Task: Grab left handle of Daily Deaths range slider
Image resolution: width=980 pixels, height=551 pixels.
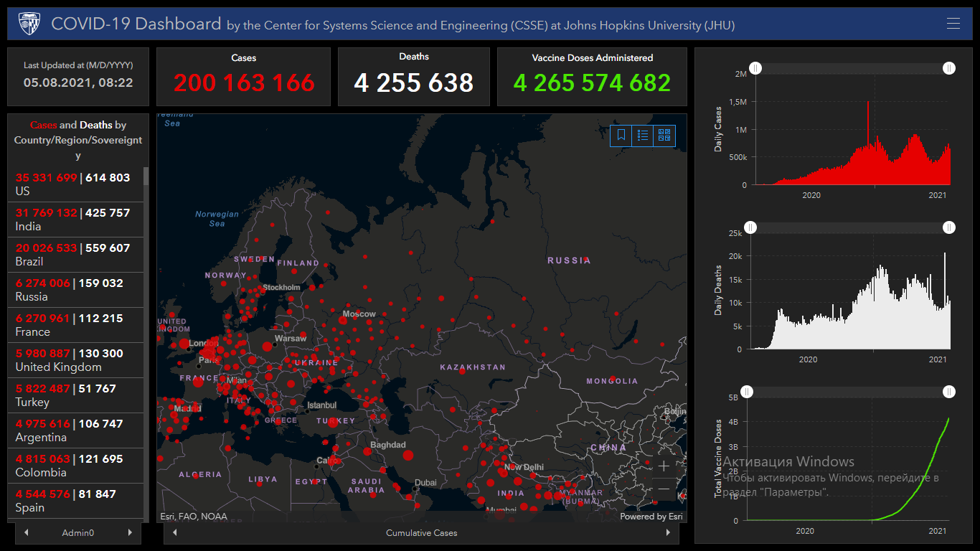Action: point(750,227)
